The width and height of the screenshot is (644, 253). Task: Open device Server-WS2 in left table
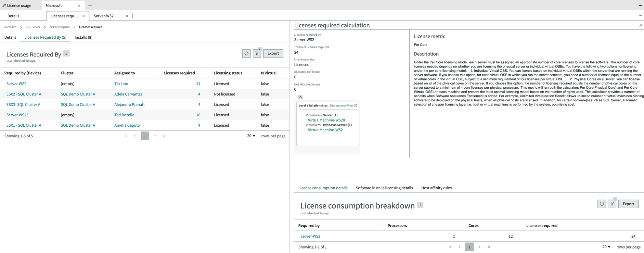click(x=16, y=84)
